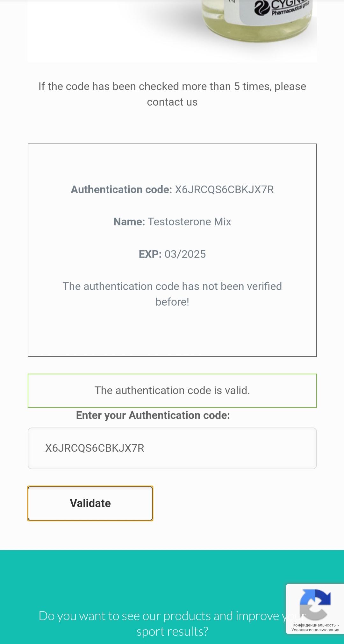Click "The authentication code is valid." message
This screenshot has height=644, width=344.
(172, 391)
